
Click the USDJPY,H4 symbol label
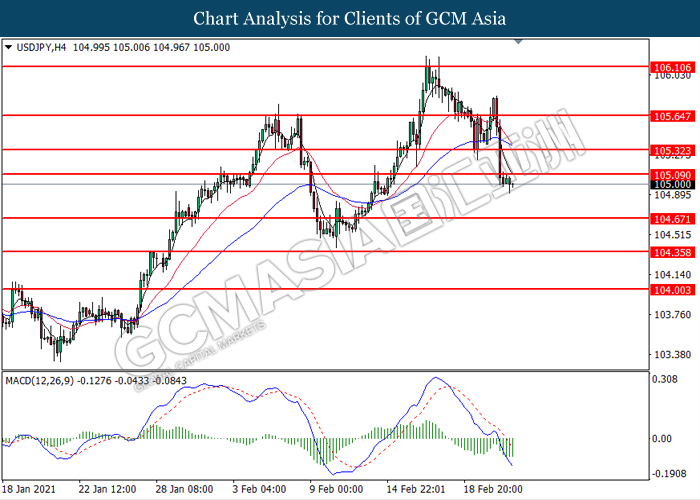pos(41,47)
